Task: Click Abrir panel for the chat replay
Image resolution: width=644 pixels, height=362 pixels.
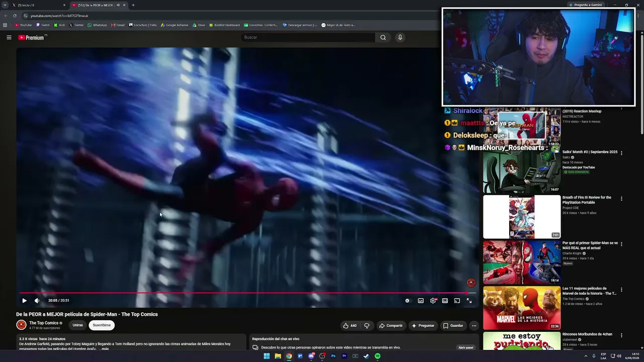Action: [466, 347]
